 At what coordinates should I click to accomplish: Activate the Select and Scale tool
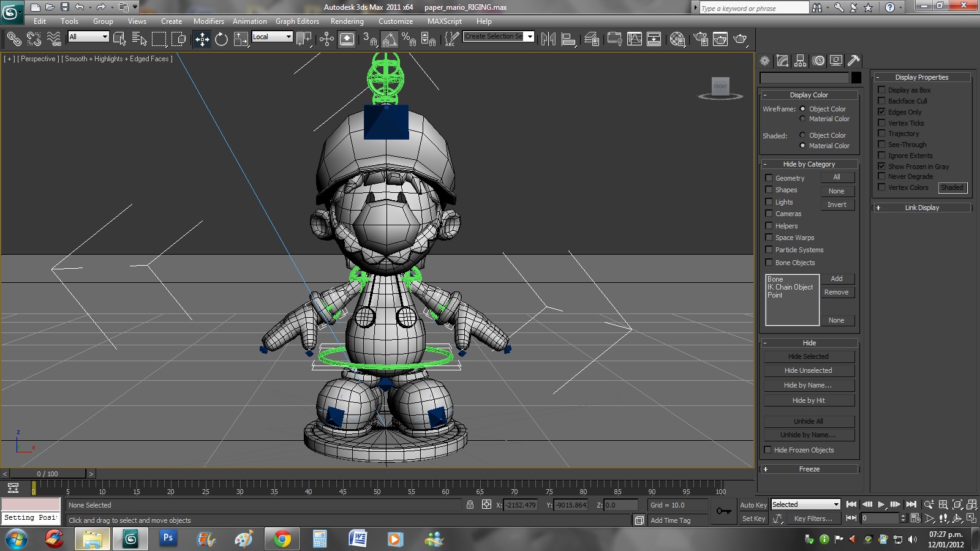[241, 39]
